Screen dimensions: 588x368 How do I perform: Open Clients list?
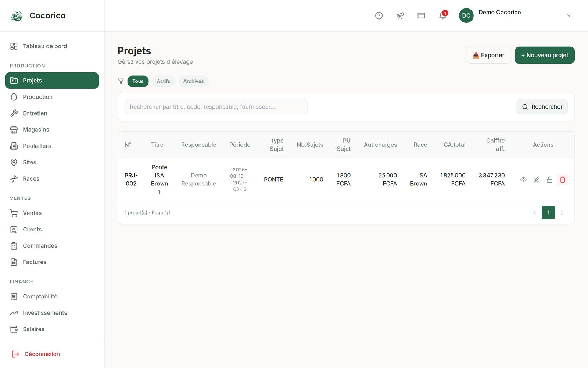pos(52,229)
